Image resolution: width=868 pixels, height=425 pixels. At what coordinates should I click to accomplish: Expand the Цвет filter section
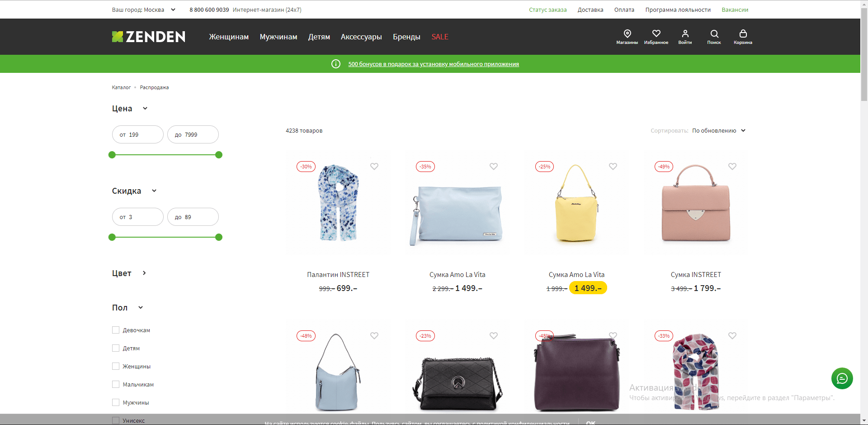click(129, 273)
